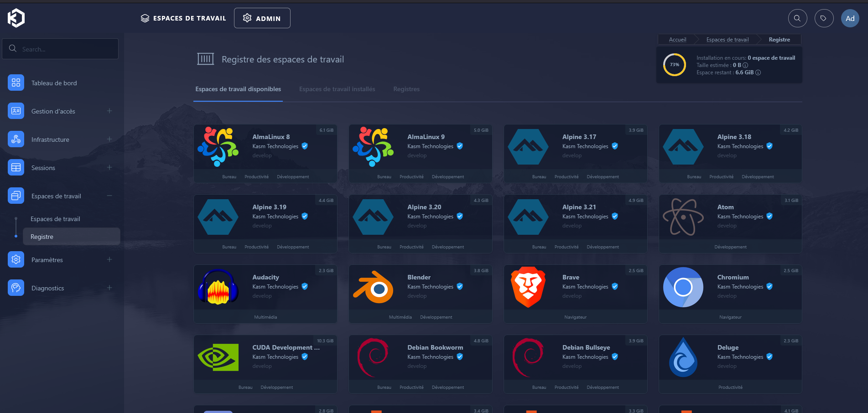Click the 6.1 GiB size label on AlmaLinux 8

[326, 130]
